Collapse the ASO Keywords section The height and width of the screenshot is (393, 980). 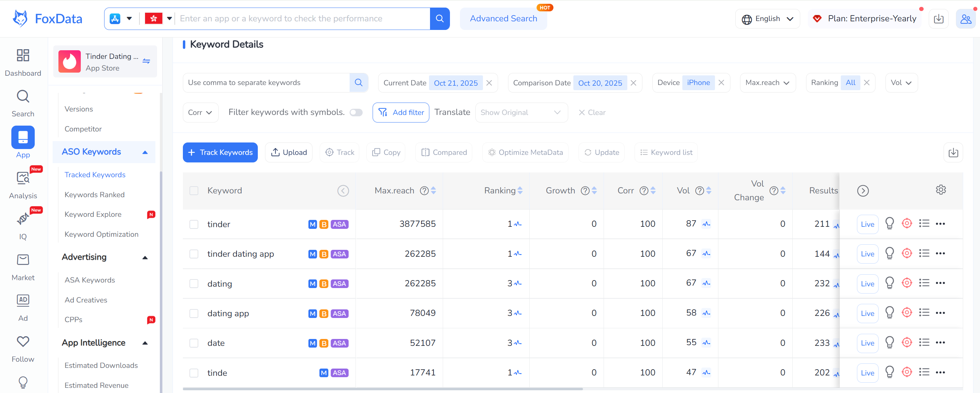[145, 152]
